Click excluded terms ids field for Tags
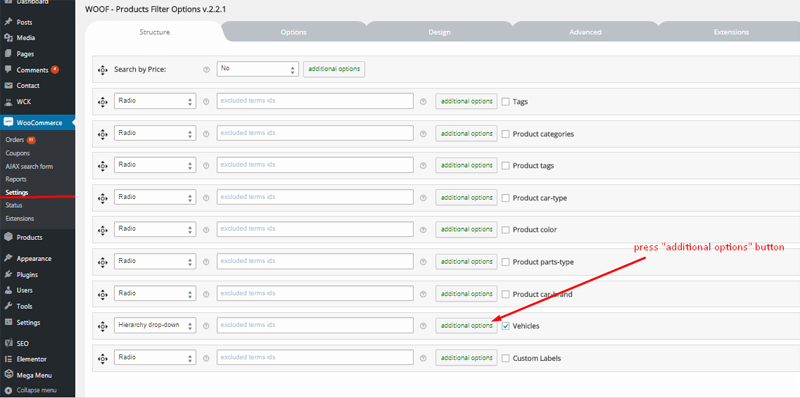Screen dimensions: 800x398 click(x=315, y=101)
